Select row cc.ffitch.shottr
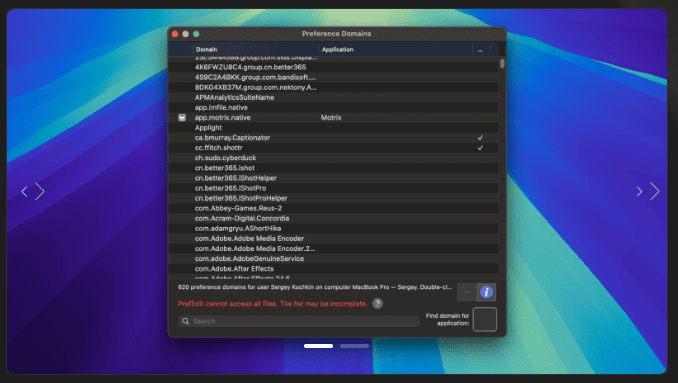The image size is (678, 383). 333,147
